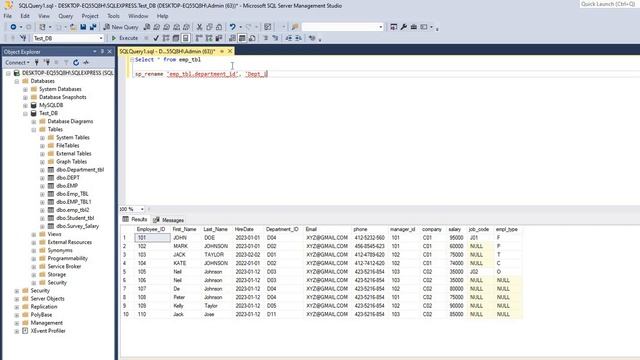The width and height of the screenshot is (640, 360).
Task: Click the navigate Back circular icon
Action: coord(13,27)
